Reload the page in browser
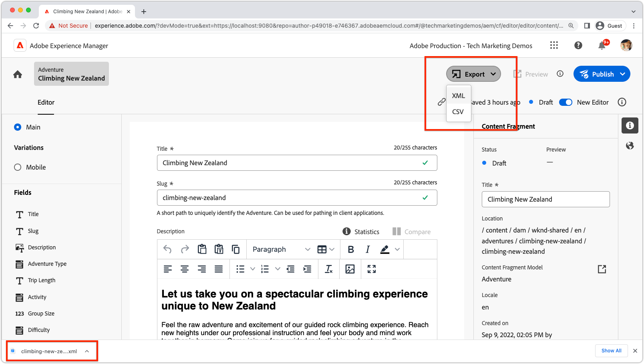Viewport: 644px width, 364px height. pos(36,26)
